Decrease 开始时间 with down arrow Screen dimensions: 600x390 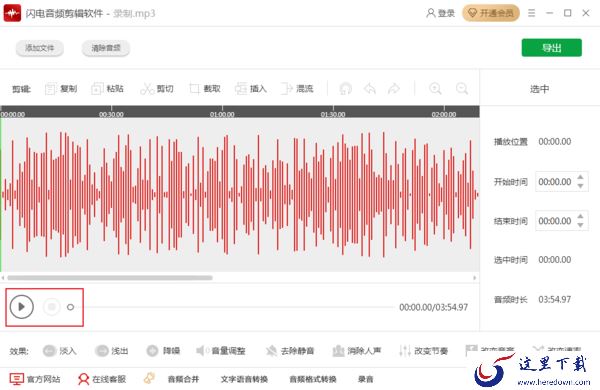[580, 186]
